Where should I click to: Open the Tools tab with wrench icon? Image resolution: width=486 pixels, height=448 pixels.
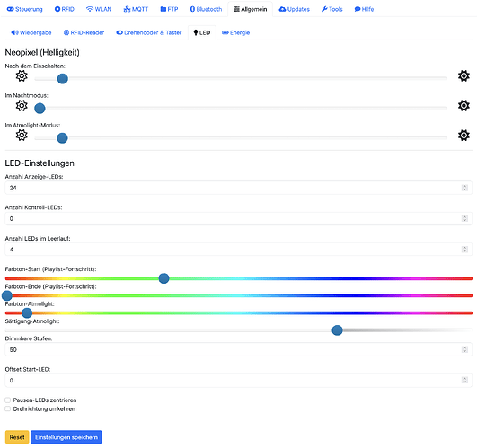332,9
